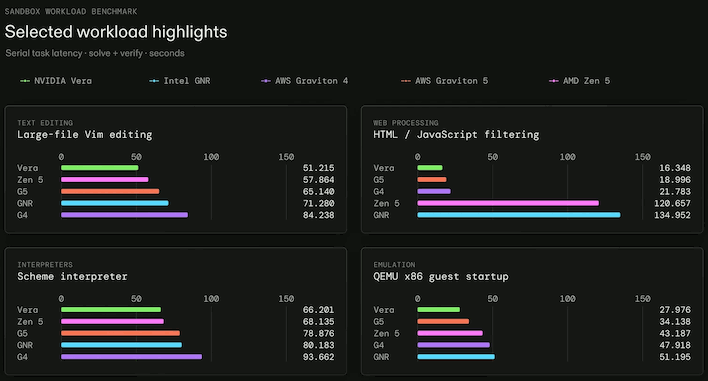
Task: Click the 16.348 latency value
Action: (675, 168)
